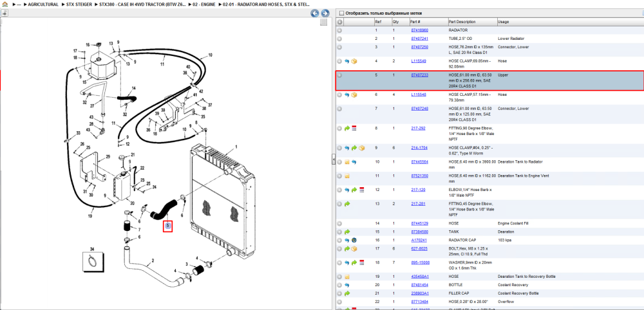The image size is (644, 310).
Task: Select highlighted callout 5 on the diagram
Action: pyautogui.click(x=167, y=225)
